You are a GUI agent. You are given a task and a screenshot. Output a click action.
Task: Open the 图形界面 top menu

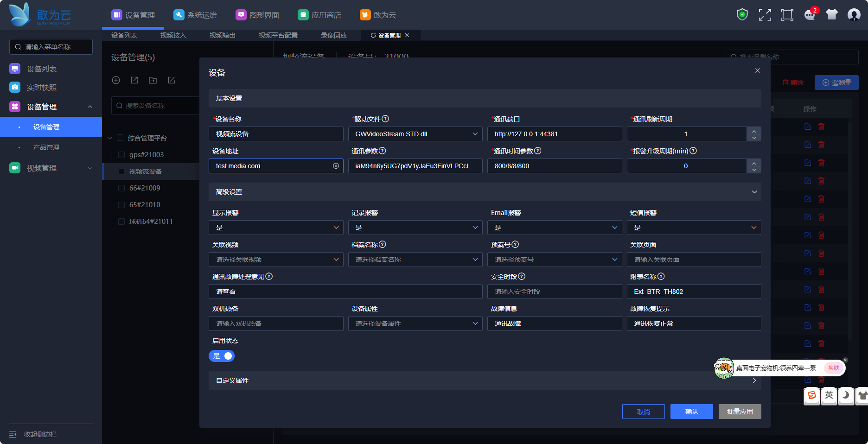coord(257,15)
